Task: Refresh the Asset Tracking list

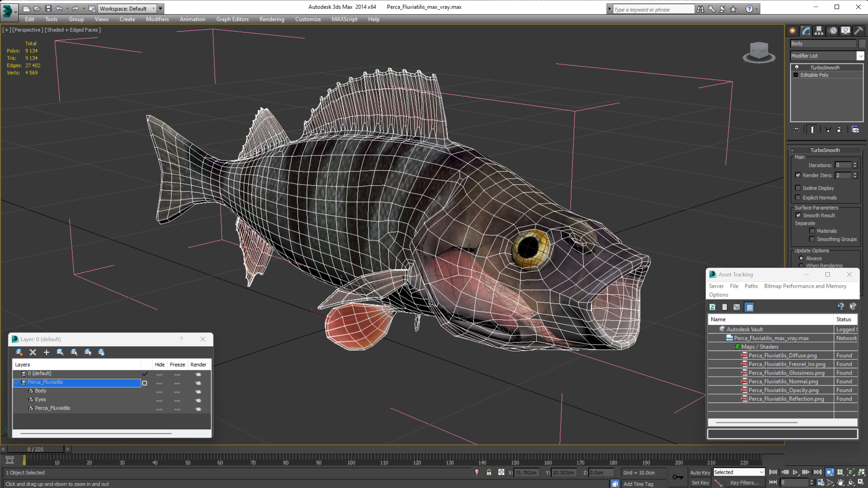Action: pyautogui.click(x=712, y=307)
